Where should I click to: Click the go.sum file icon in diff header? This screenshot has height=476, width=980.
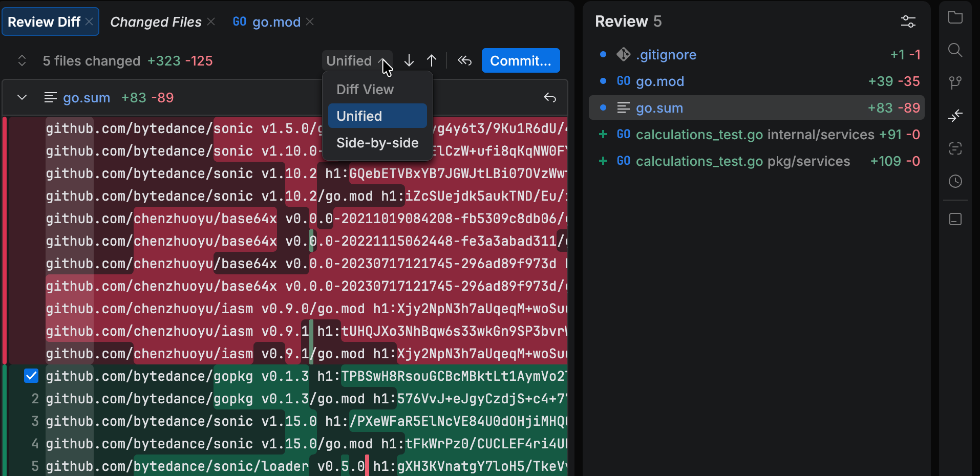click(x=50, y=97)
